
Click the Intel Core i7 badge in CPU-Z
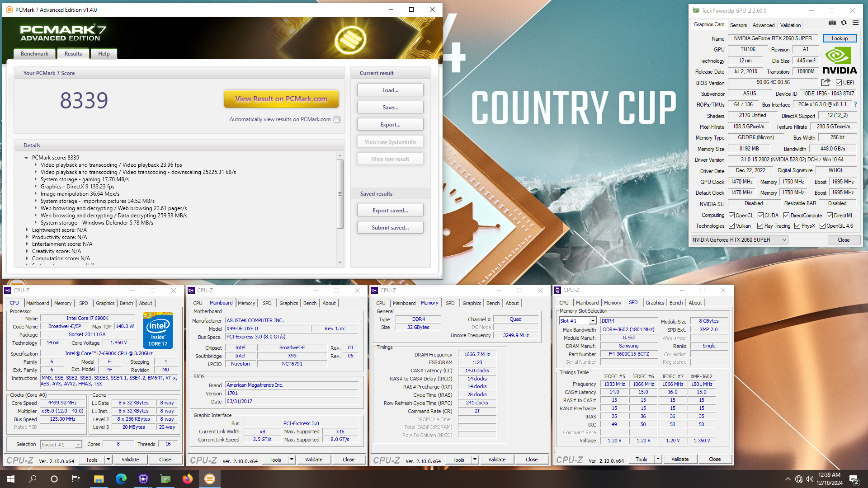158,330
